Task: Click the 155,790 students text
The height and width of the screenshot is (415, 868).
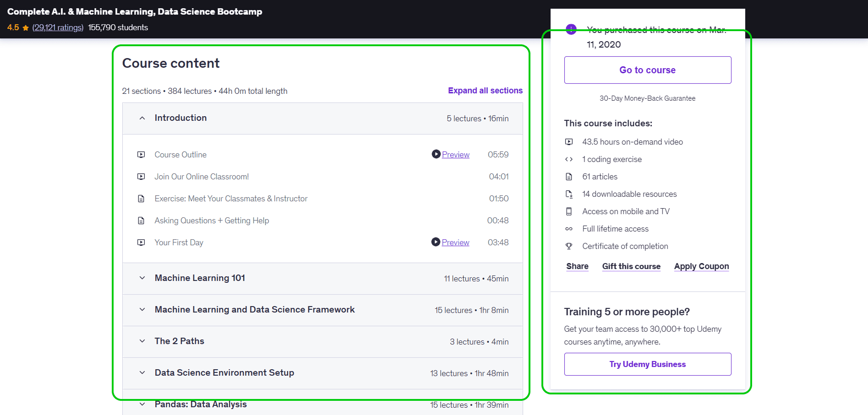Action: 118,27
